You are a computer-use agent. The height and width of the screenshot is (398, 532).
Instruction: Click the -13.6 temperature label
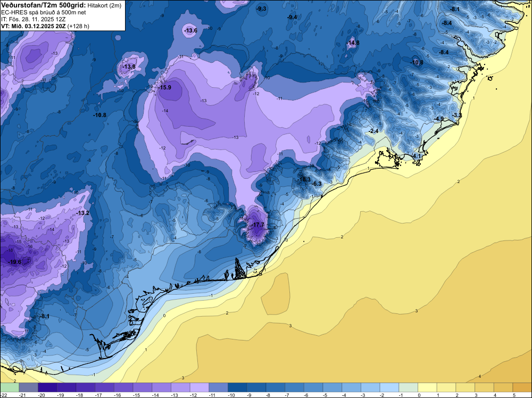(x=190, y=30)
